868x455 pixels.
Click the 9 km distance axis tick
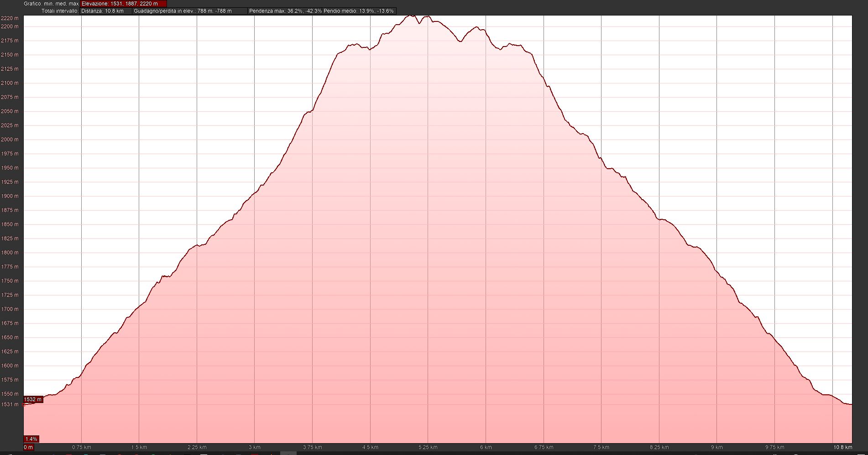point(716,447)
